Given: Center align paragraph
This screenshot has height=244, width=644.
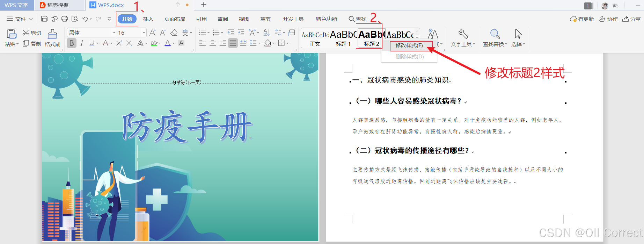Looking at the screenshot, I should point(213,43).
